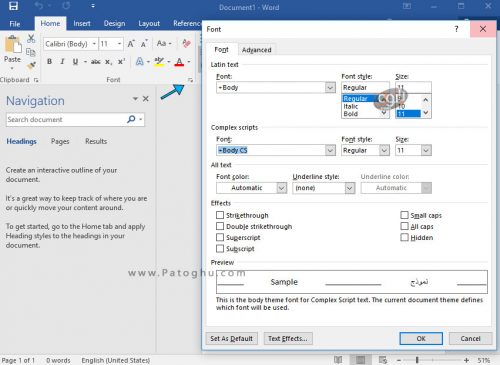Click the Save icon in title bar
The width and height of the screenshot is (500, 365).
[x=13, y=6]
